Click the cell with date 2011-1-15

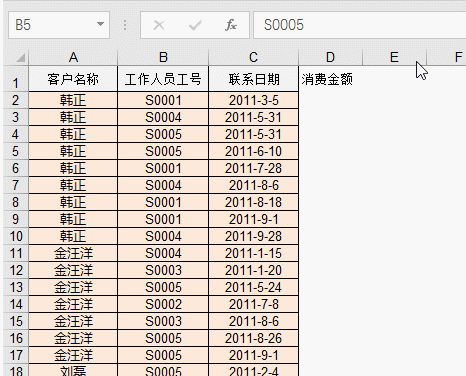(253, 253)
